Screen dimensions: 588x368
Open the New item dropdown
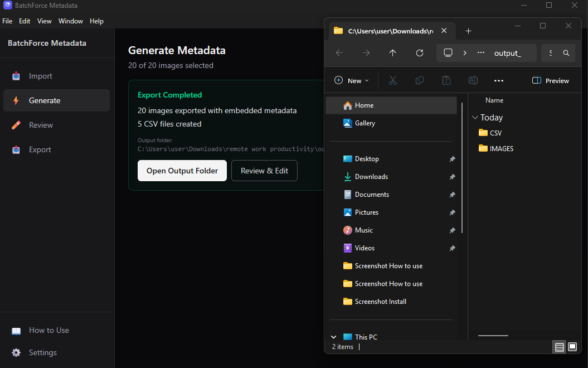tap(352, 80)
